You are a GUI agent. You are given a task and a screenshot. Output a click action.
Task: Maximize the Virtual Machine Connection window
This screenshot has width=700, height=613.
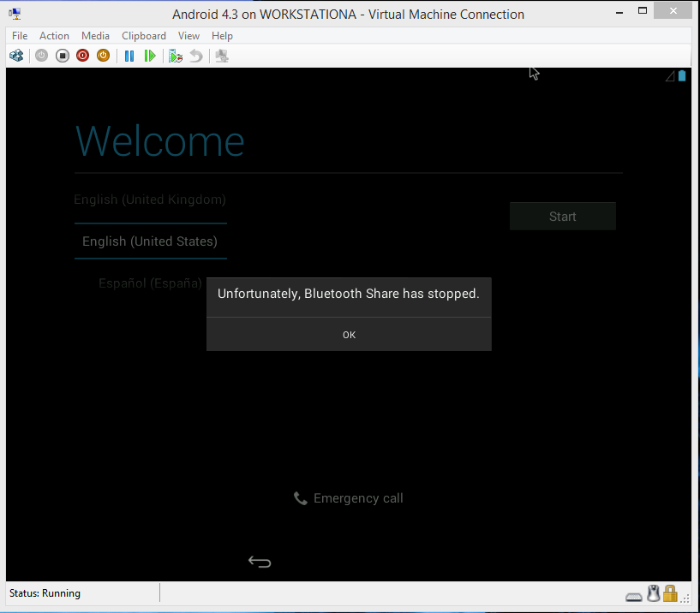[x=643, y=11]
